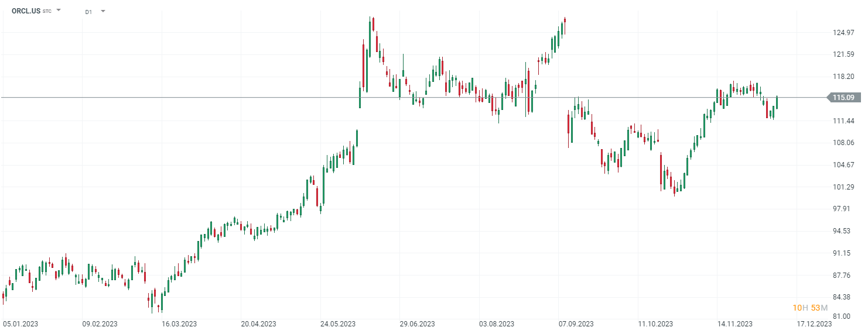This screenshot has height=334, width=868.
Task: Select the 118.20 price level label
Action: [843, 77]
